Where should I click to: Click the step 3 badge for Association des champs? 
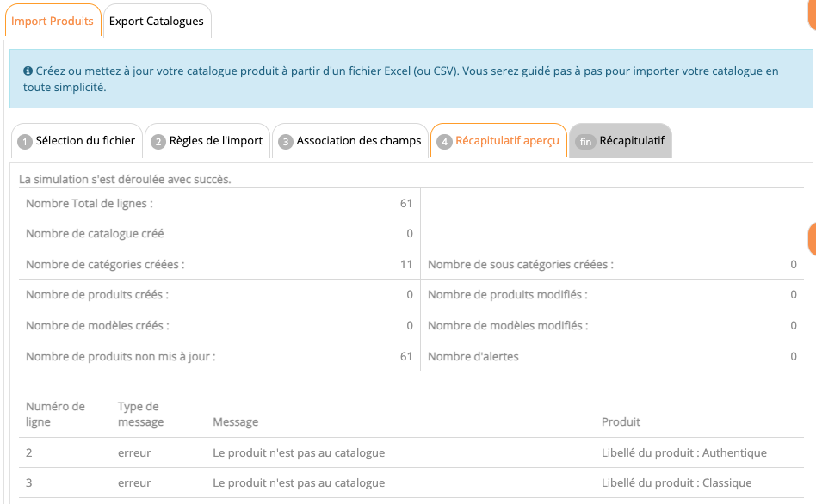(286, 142)
